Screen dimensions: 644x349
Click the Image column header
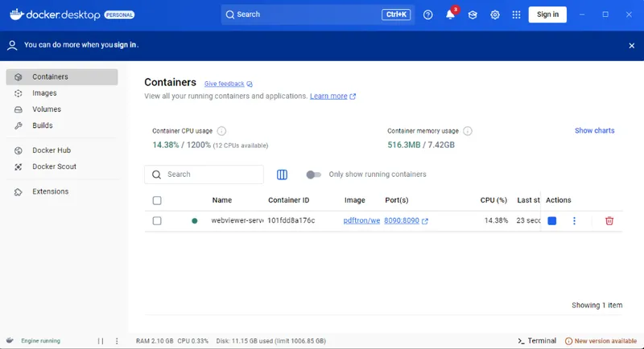tap(354, 200)
